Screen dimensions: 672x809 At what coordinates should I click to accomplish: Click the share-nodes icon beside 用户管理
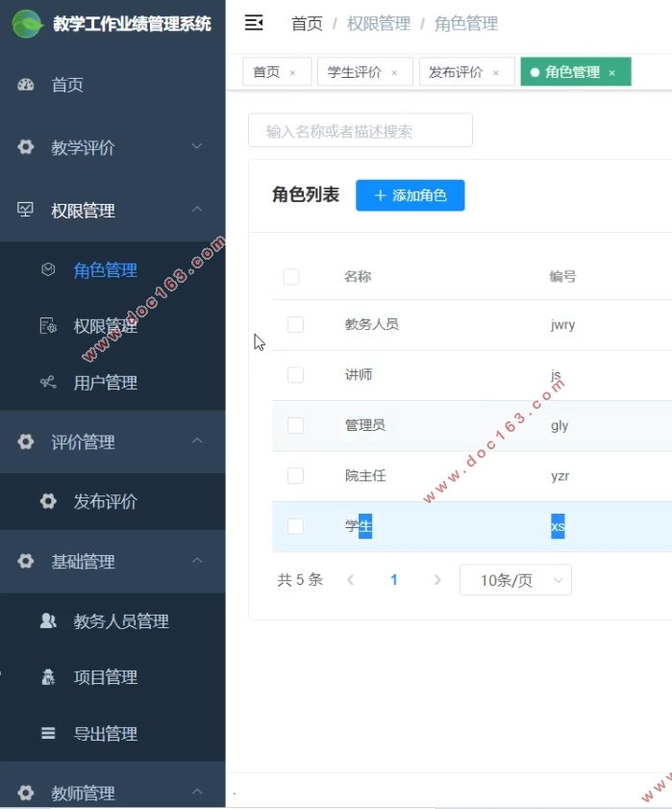tap(48, 382)
